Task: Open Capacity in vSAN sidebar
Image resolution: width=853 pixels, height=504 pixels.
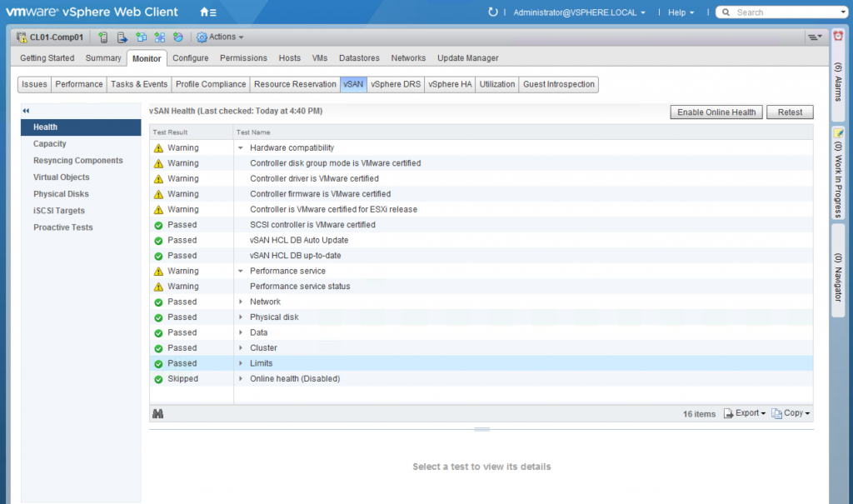Action: 49,143
